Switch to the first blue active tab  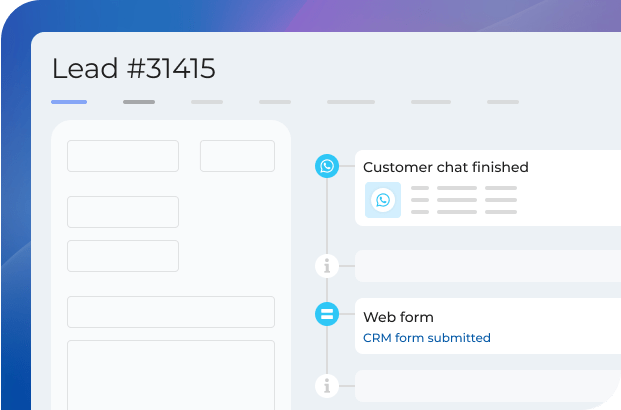69,102
